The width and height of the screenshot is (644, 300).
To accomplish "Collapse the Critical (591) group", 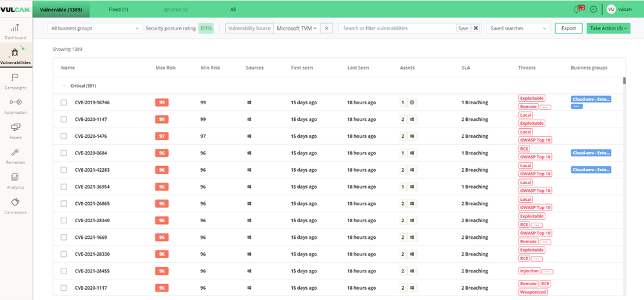I will [64, 86].
